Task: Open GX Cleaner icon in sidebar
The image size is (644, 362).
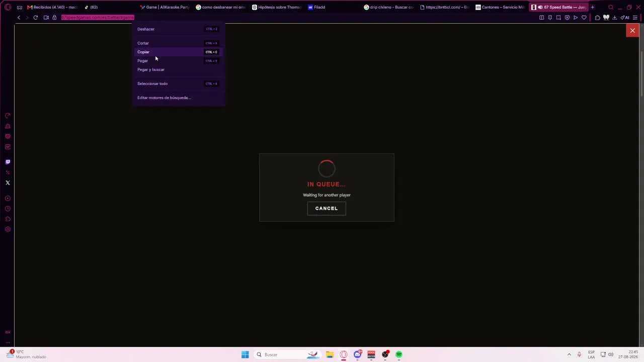Action: pyautogui.click(x=8, y=126)
